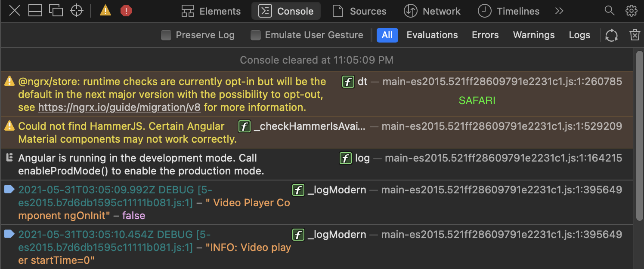Select the Warnings console filter
Screen dimensions: 644x269
click(x=534, y=35)
